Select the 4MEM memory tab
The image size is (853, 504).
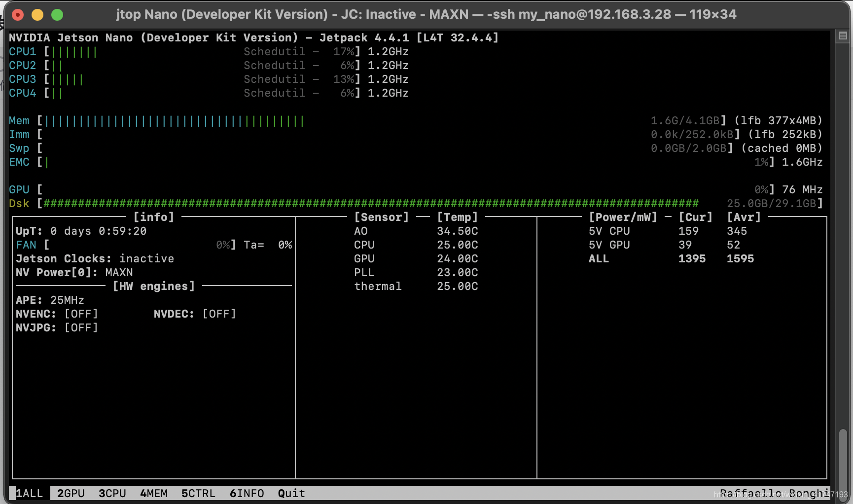[x=153, y=493]
